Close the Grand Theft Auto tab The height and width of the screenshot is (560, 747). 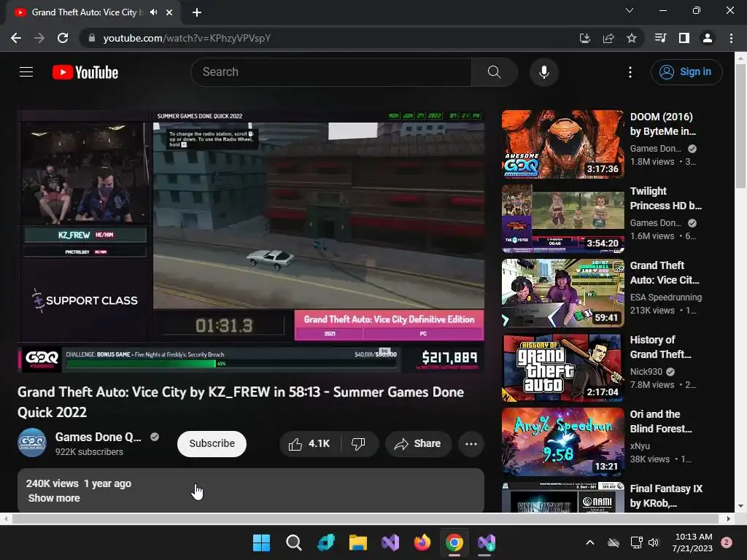pos(169,12)
